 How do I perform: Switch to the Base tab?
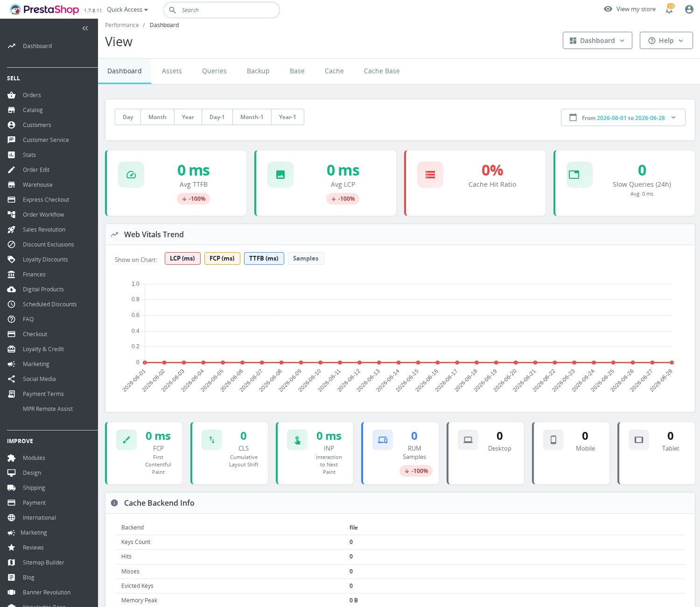[x=297, y=71]
